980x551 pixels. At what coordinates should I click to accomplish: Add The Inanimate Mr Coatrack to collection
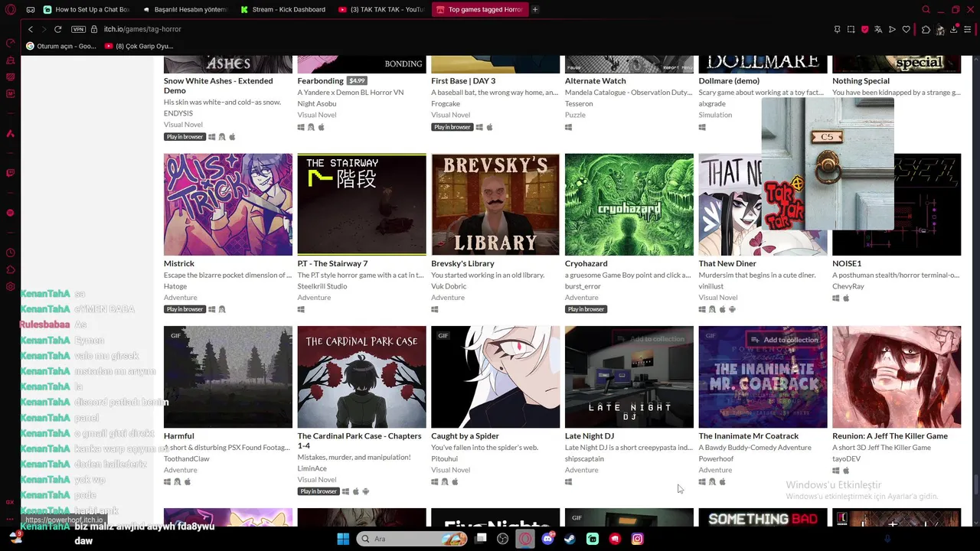(x=786, y=340)
